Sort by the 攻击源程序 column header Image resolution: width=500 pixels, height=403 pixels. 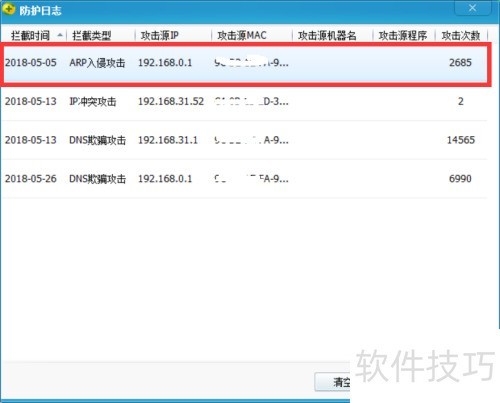403,35
